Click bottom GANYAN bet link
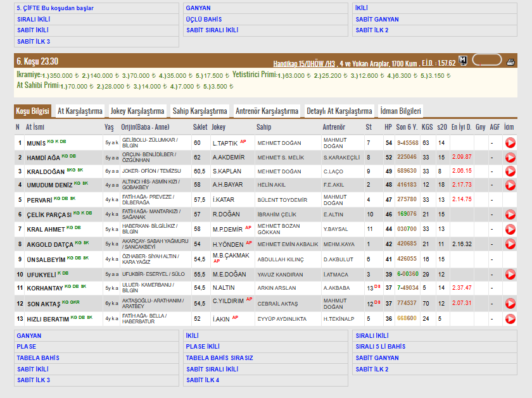Viewport: 532px width, 398px height. 29,335
